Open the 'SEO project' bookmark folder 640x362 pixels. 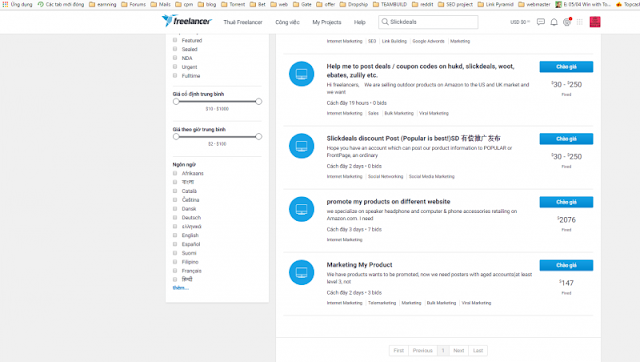[x=455, y=4]
